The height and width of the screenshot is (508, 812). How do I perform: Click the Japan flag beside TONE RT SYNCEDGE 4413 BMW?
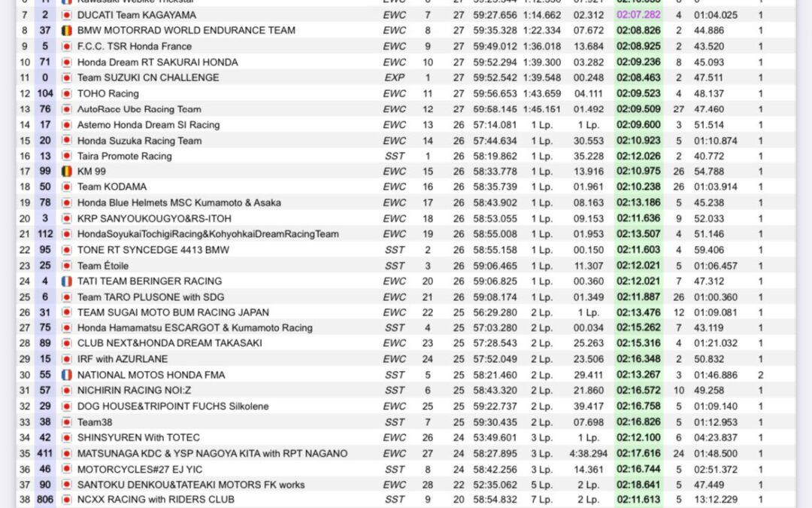[66, 250]
